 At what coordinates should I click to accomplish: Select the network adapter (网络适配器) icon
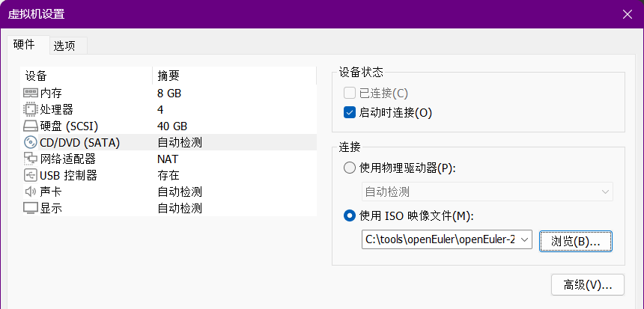[x=31, y=159]
